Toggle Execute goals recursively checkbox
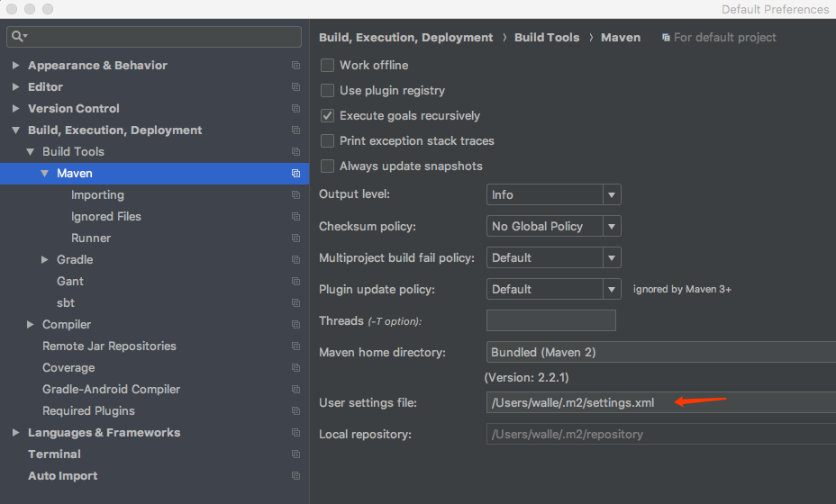 327,116
